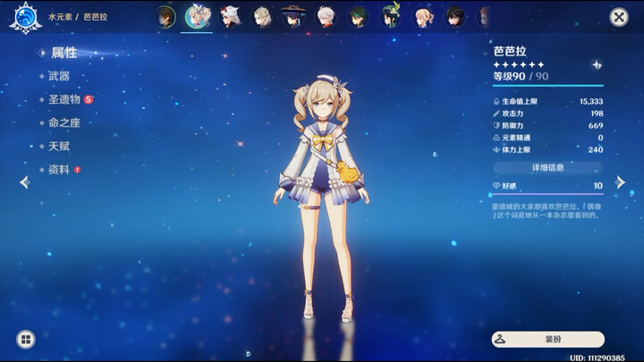Select the character portrait wearing a wide hat
644x362 pixels.
click(x=293, y=17)
